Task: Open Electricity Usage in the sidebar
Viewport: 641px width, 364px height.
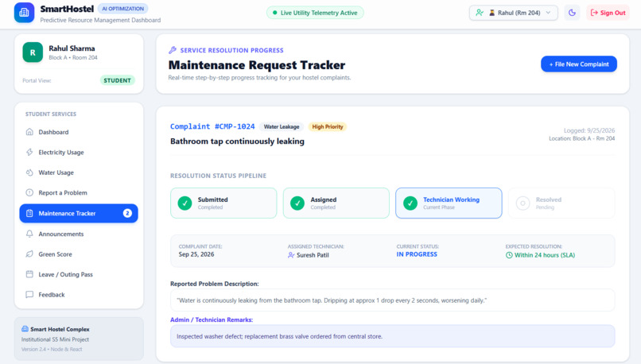Action: [79, 153]
